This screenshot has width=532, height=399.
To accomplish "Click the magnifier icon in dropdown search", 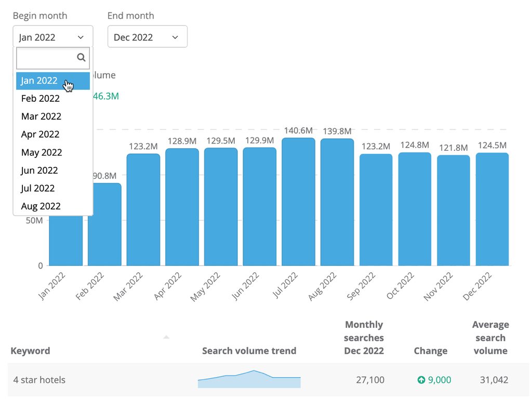I will (81, 57).
